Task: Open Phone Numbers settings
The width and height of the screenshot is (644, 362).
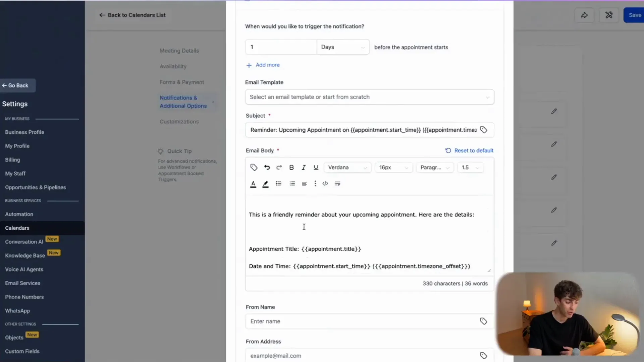Action: click(24, 297)
